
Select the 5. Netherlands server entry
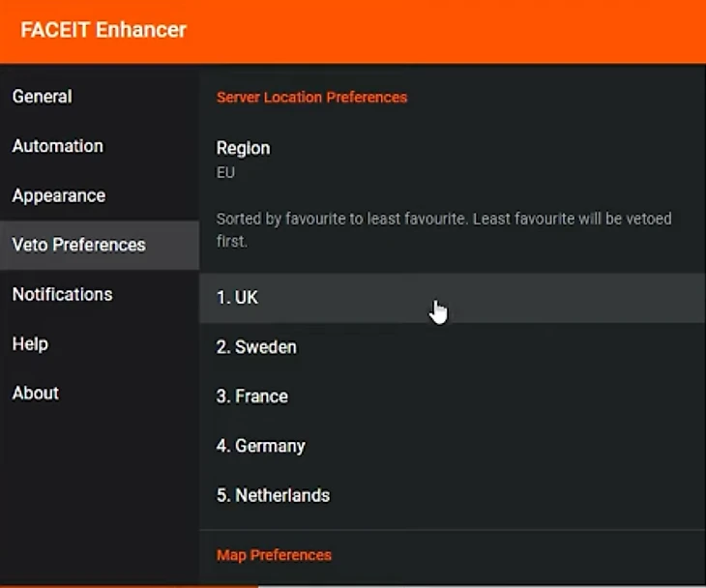(x=453, y=496)
